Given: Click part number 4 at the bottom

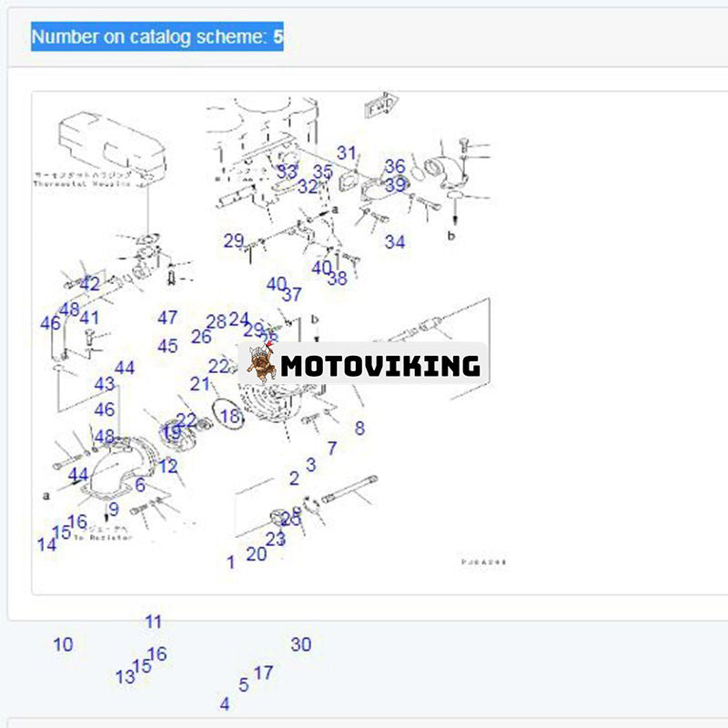Looking at the screenshot, I should (225, 703).
